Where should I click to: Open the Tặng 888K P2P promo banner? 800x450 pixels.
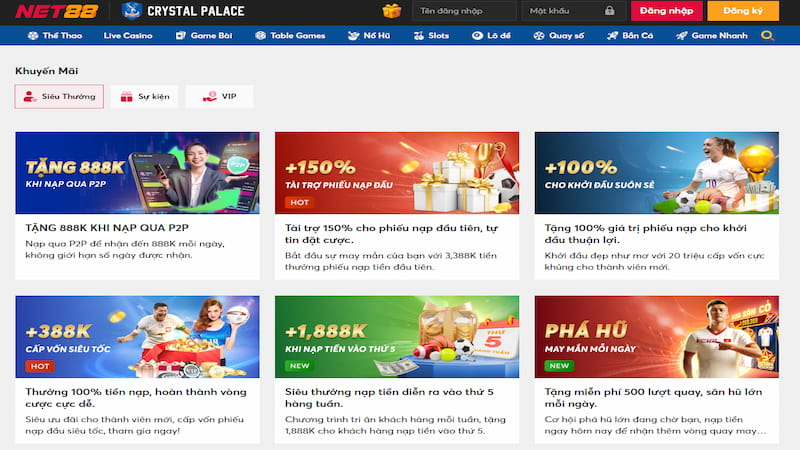[137, 173]
